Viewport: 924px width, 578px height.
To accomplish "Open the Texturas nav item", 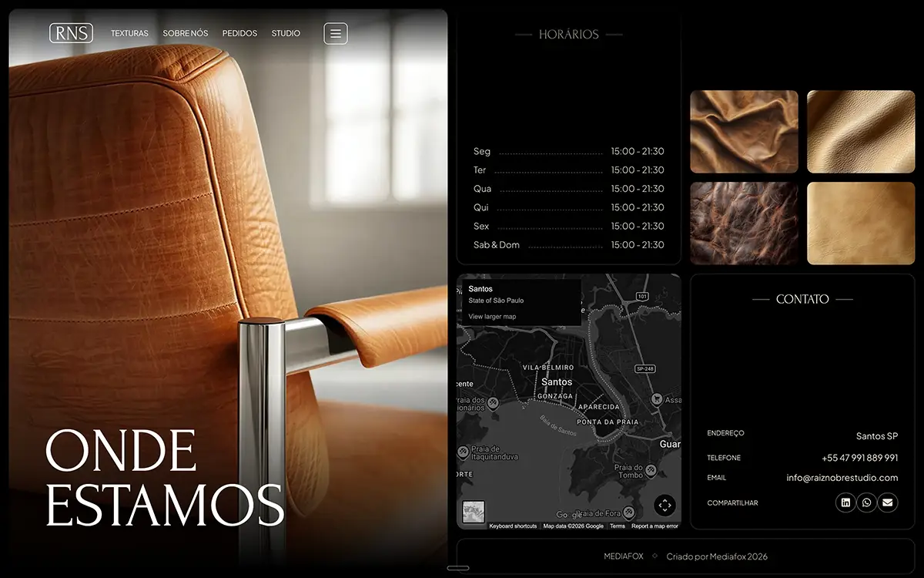I will [129, 34].
